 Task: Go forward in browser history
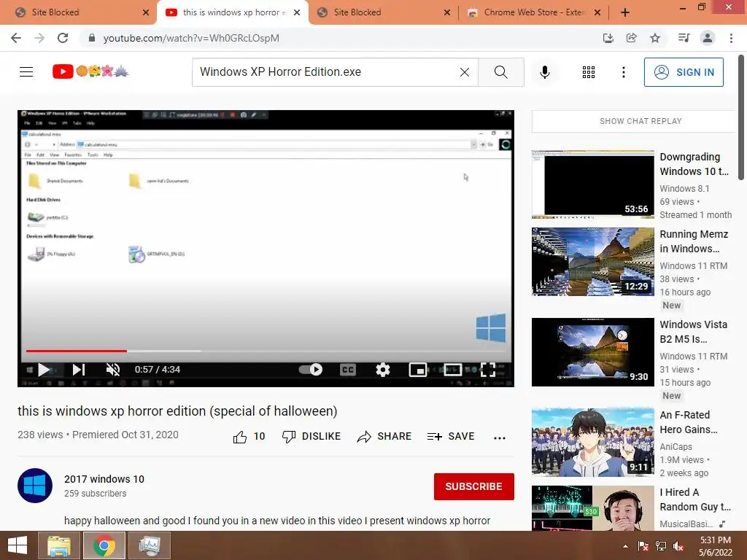pos(39,38)
